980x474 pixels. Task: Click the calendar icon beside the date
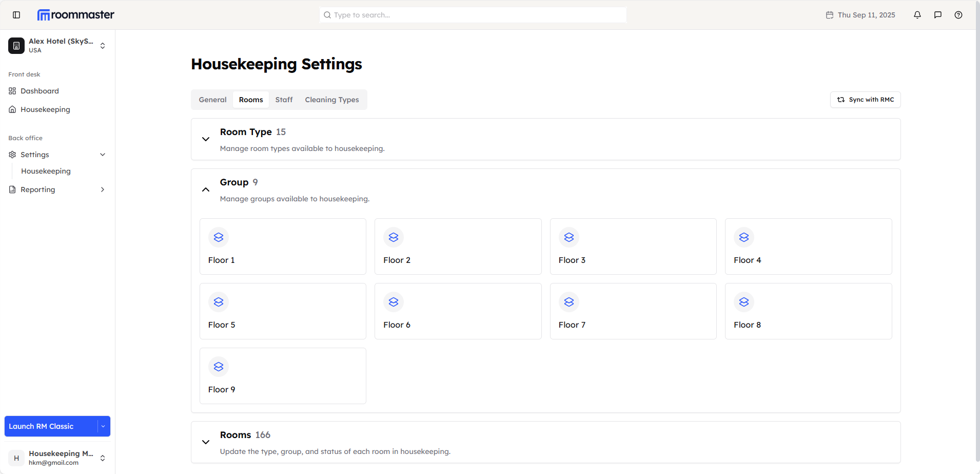[830, 15]
